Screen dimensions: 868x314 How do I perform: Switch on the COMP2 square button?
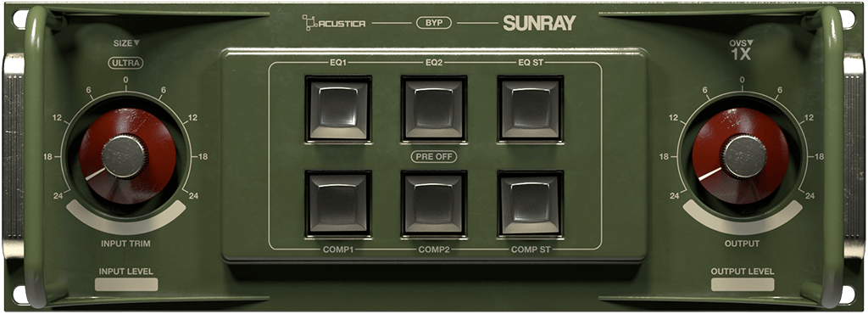pos(434,203)
